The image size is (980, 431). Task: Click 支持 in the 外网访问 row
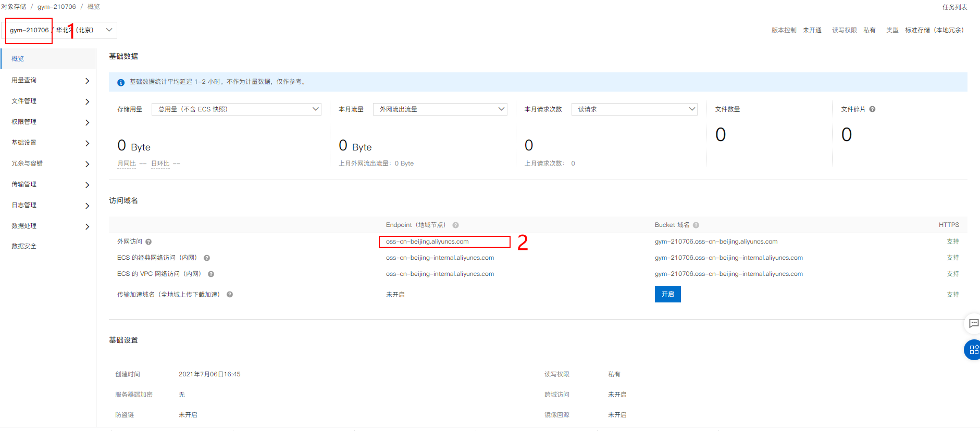click(x=953, y=242)
